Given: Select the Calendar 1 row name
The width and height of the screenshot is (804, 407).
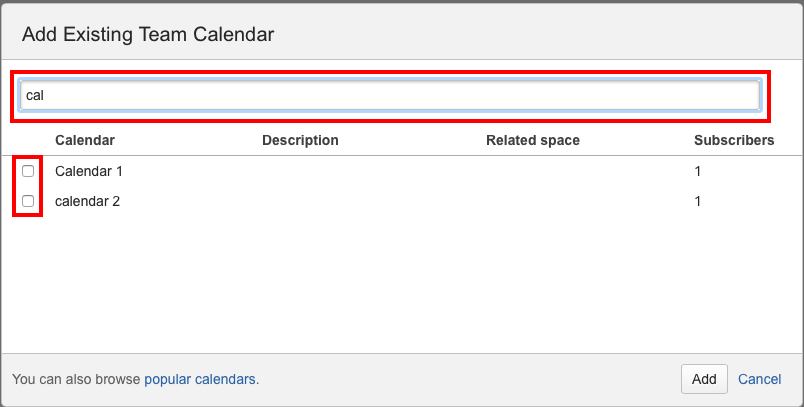Looking at the screenshot, I should click(x=89, y=171).
